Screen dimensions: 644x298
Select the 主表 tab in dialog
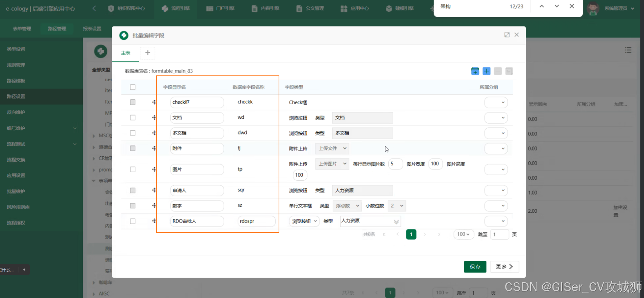click(125, 53)
